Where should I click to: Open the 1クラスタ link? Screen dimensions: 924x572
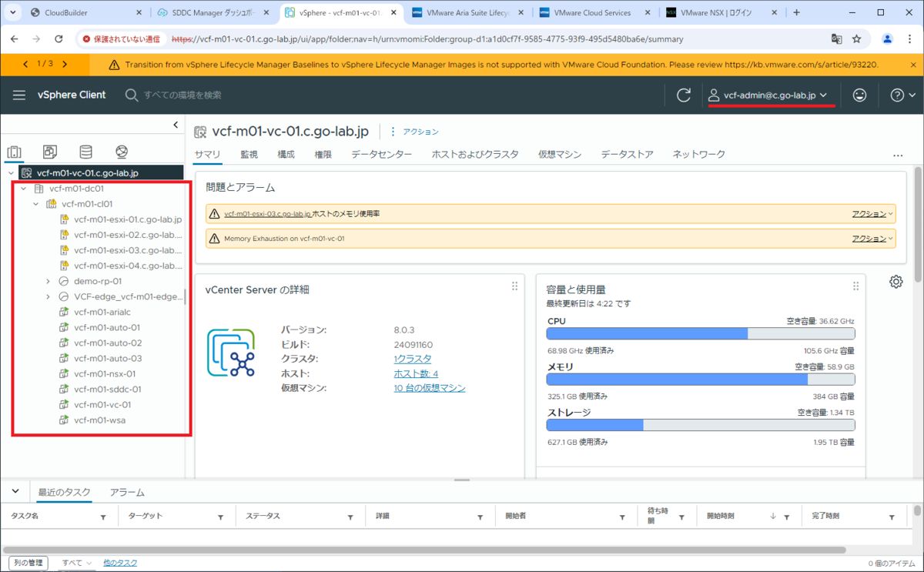pyautogui.click(x=412, y=359)
